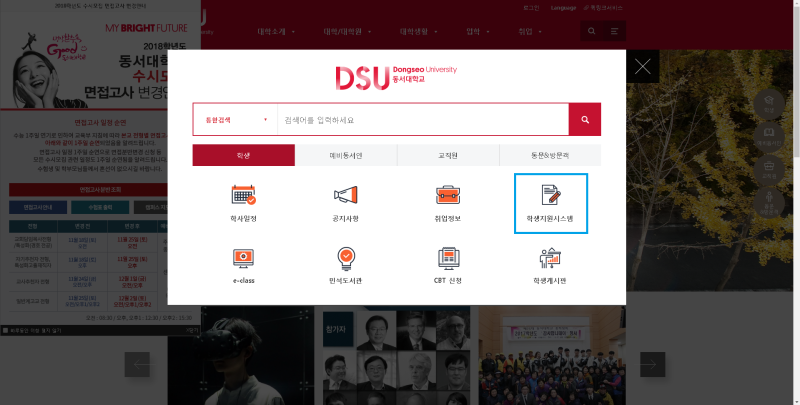Click the Language link in header
Viewport: 800px width, 405px height.
pos(563,8)
